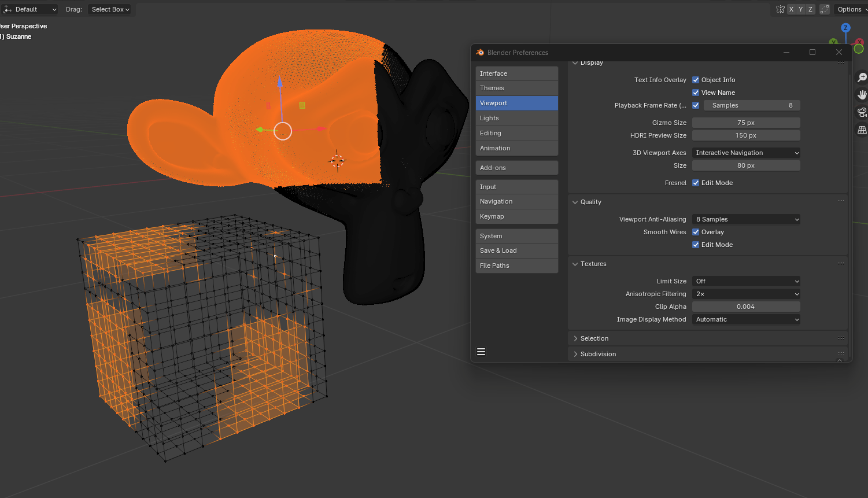
Task: Click the red X axis navigation gizmo
Action: point(860,42)
